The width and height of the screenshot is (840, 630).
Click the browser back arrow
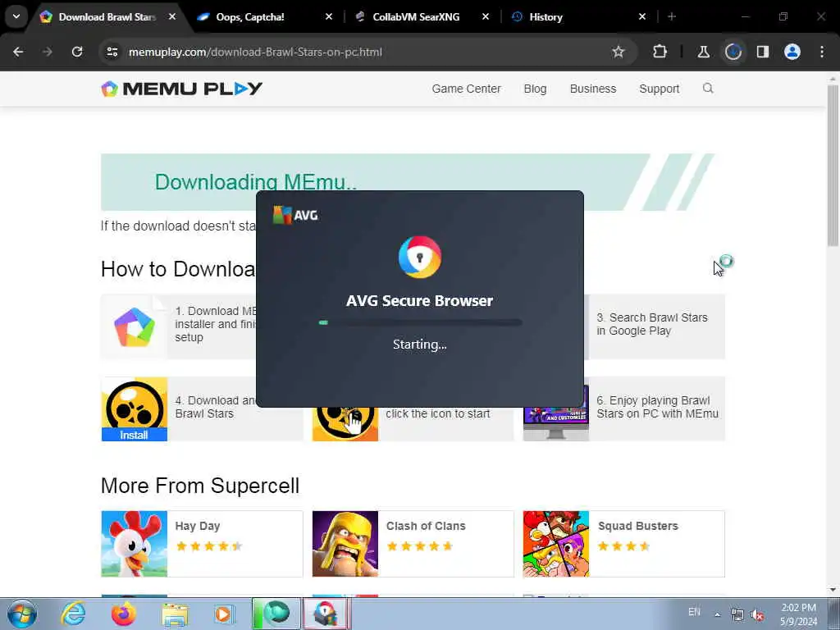[x=18, y=52]
